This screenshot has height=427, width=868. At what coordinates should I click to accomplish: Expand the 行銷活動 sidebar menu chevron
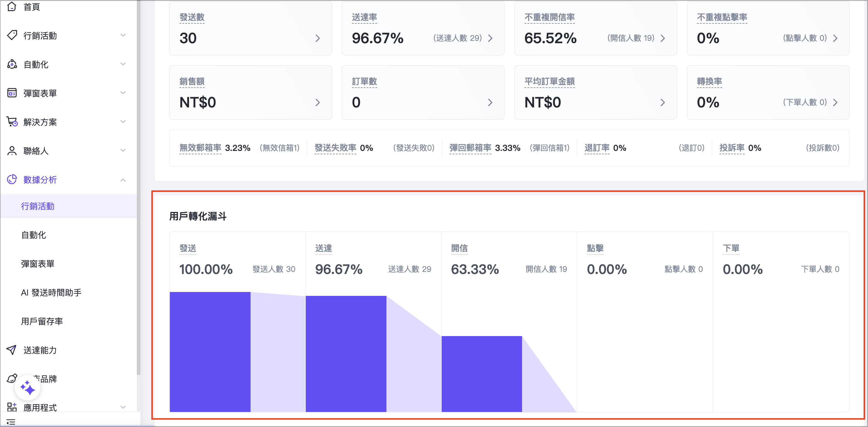pyautogui.click(x=123, y=35)
